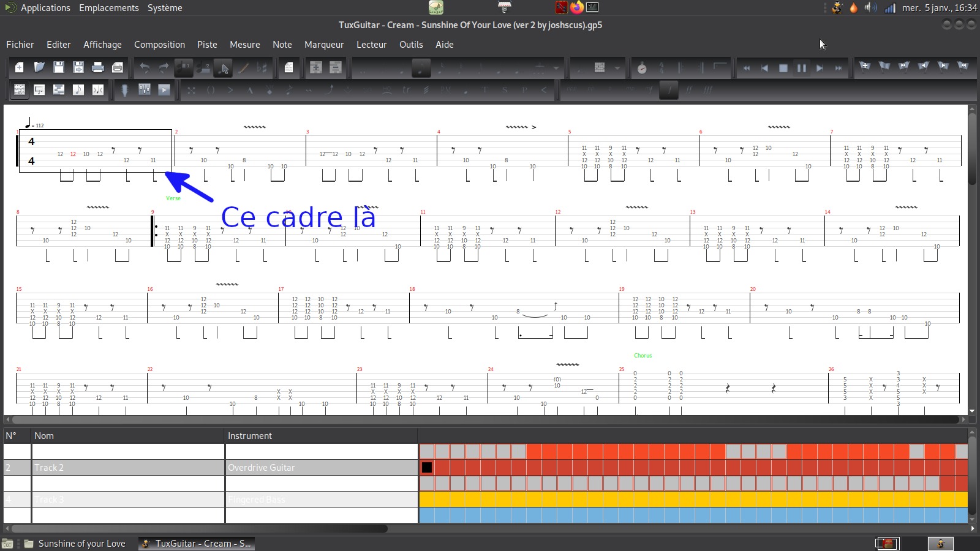Stop playback with the square button
The height and width of the screenshot is (551, 980).
(783, 68)
